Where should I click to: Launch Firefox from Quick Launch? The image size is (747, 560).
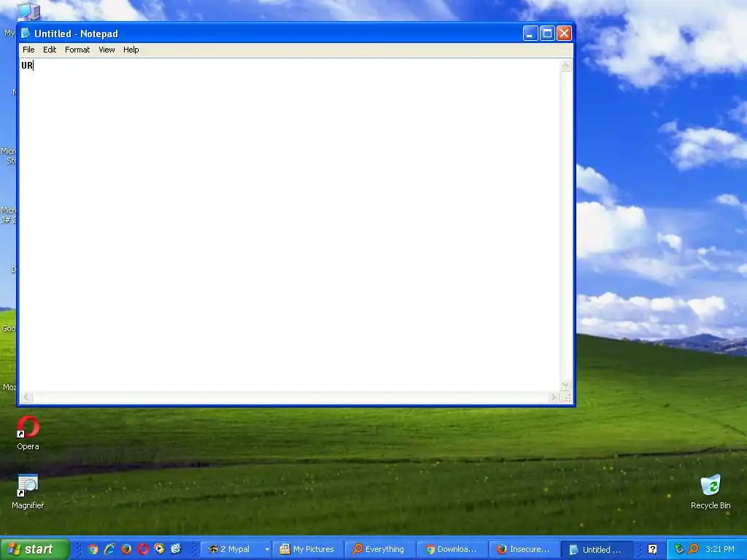[x=126, y=549]
